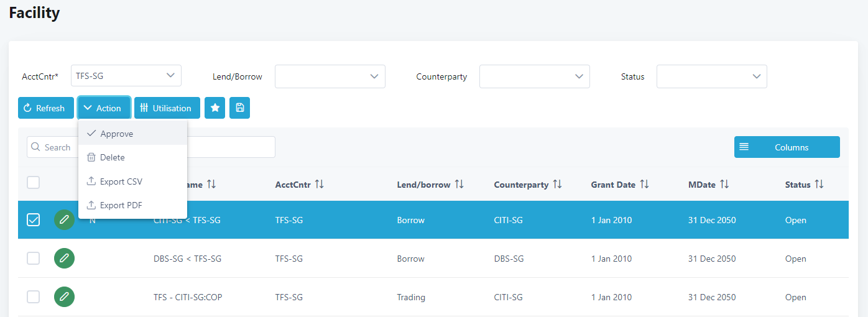Open the Counterparty filter dropdown
This screenshot has width=868, height=317.
click(534, 76)
